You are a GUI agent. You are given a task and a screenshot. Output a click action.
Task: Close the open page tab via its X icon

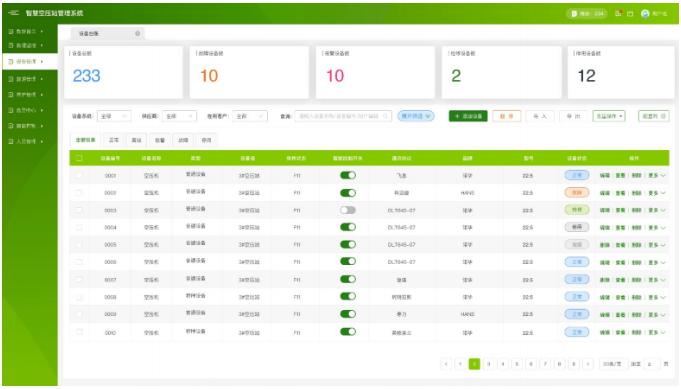[138, 33]
